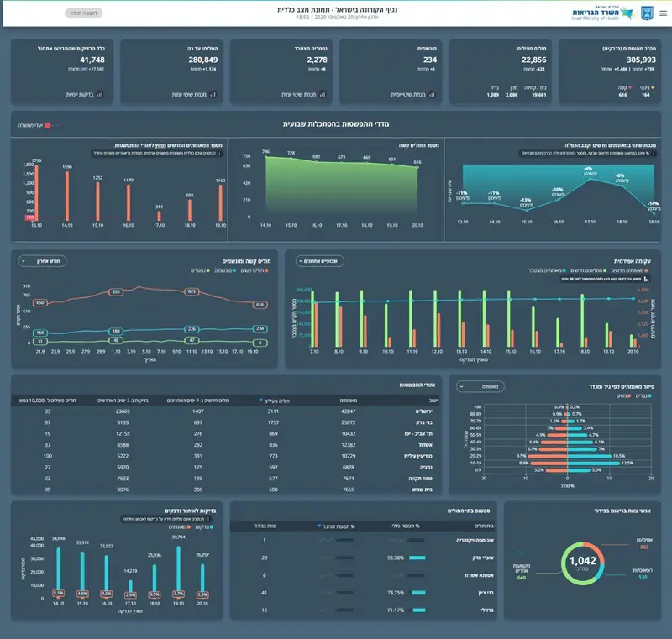672x639 pixels.
Task: Click the light display mode button
Action: pyautogui.click(x=84, y=13)
